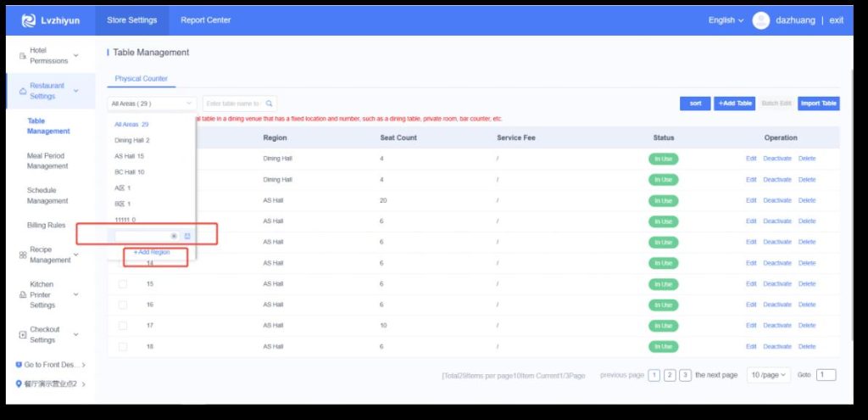This screenshot has width=868, height=420.
Task: Click the +Add Region link
Action: [152, 253]
